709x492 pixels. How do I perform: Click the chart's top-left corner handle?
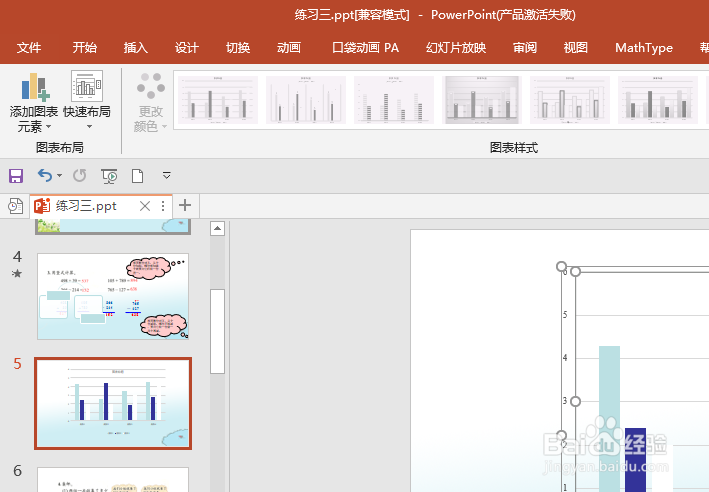561,266
